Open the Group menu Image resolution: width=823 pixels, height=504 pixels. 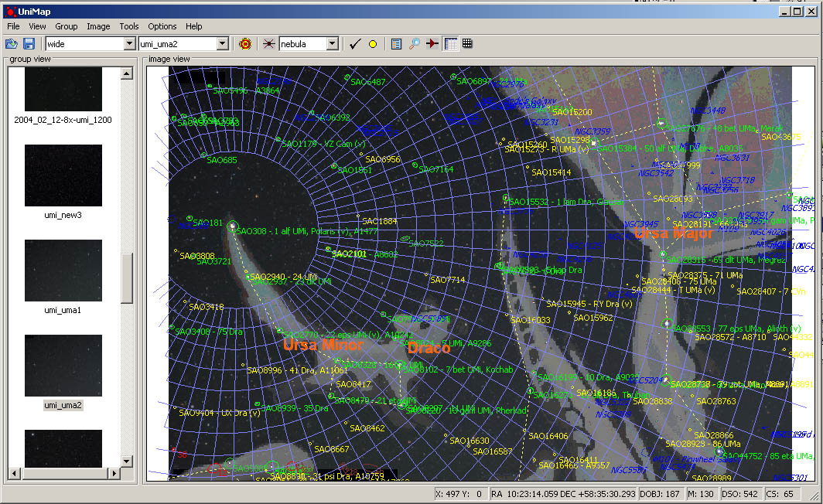coord(67,26)
